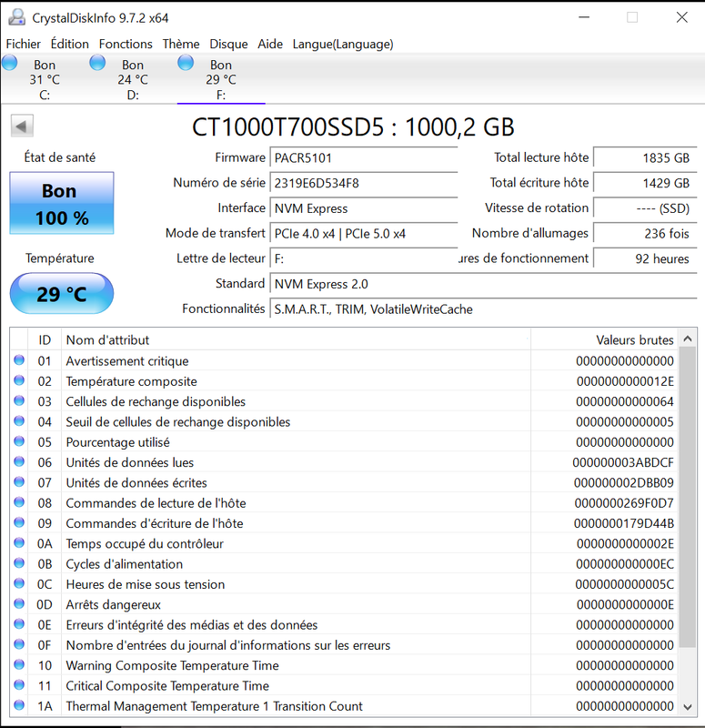The height and width of the screenshot is (728, 705).
Task: Click the Vitesse de rotation value ---- (SSD)
Action: (x=645, y=208)
